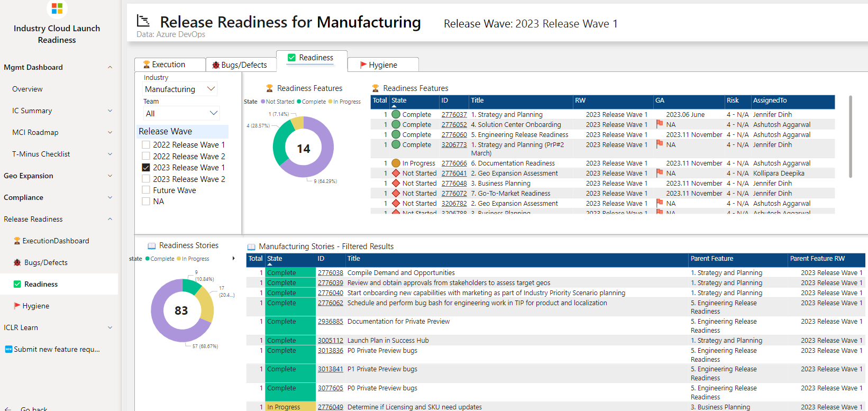
Task: Switch to the Bugs/Defects tab
Action: pyautogui.click(x=241, y=65)
